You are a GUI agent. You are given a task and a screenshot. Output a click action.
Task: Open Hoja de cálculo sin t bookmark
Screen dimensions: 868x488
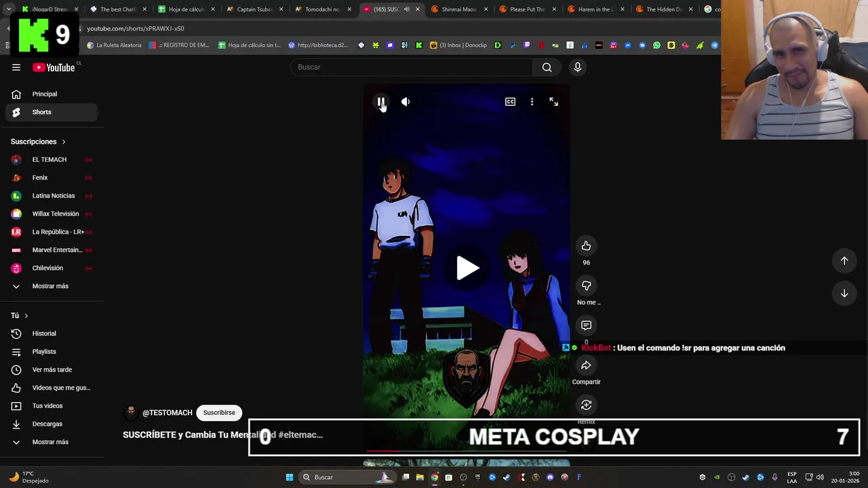[x=249, y=45]
